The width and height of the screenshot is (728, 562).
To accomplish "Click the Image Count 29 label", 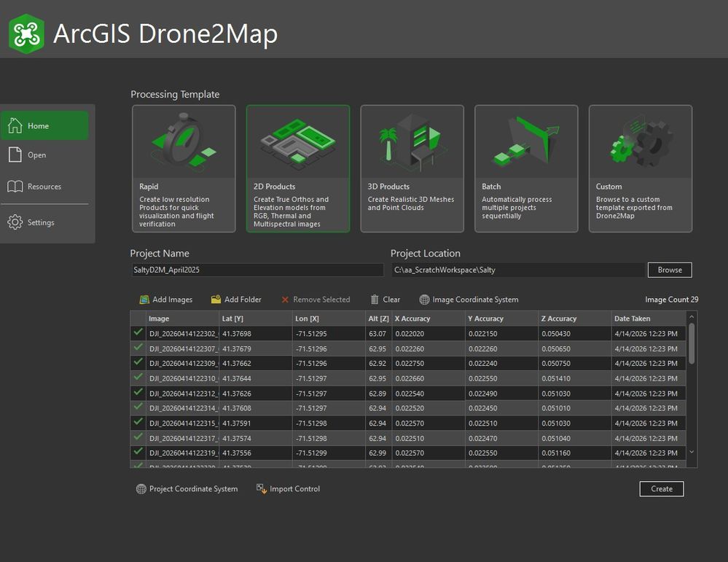I will click(x=671, y=300).
